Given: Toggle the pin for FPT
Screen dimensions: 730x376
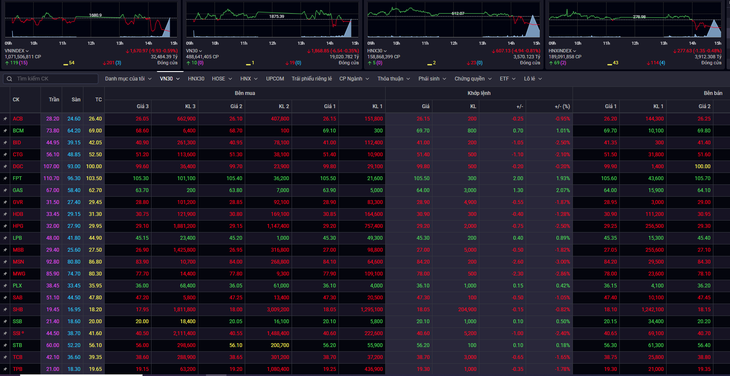Looking at the screenshot, I should pyautogui.click(x=5, y=178).
